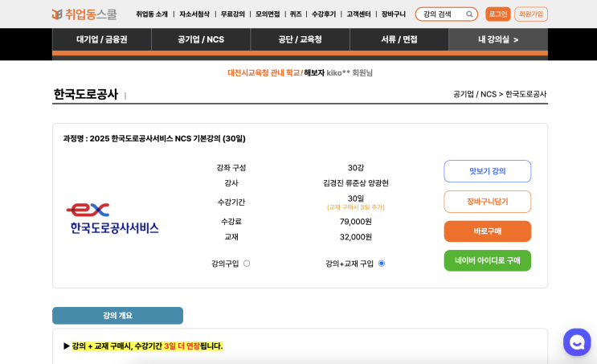Select the 강의구입 radio button
The height and width of the screenshot is (364, 597).
247,264
